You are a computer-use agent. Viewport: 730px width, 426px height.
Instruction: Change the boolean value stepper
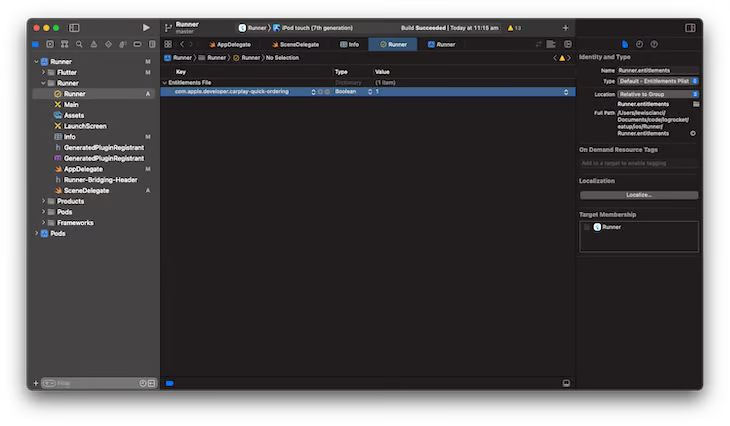click(566, 92)
